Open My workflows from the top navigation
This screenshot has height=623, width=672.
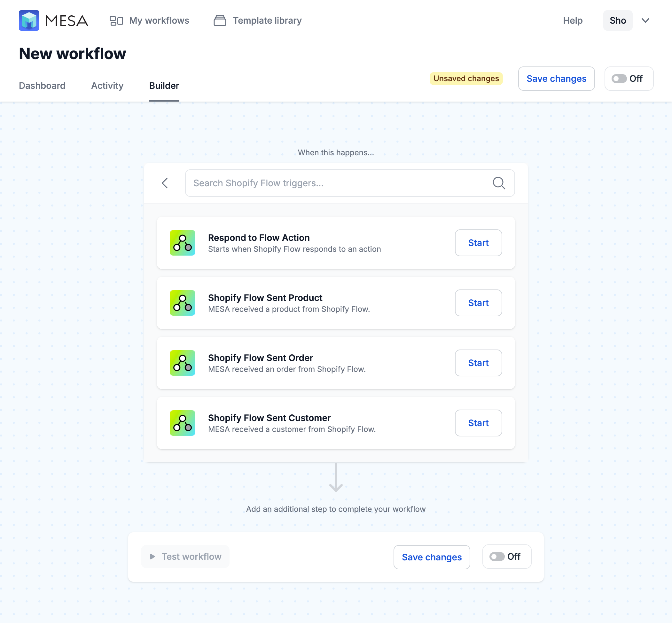click(x=149, y=20)
